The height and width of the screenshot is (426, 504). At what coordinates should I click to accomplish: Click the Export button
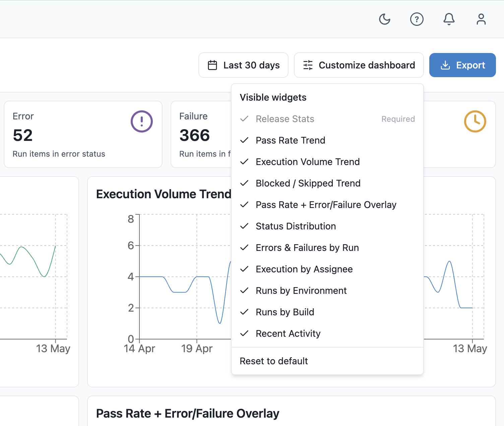(462, 65)
